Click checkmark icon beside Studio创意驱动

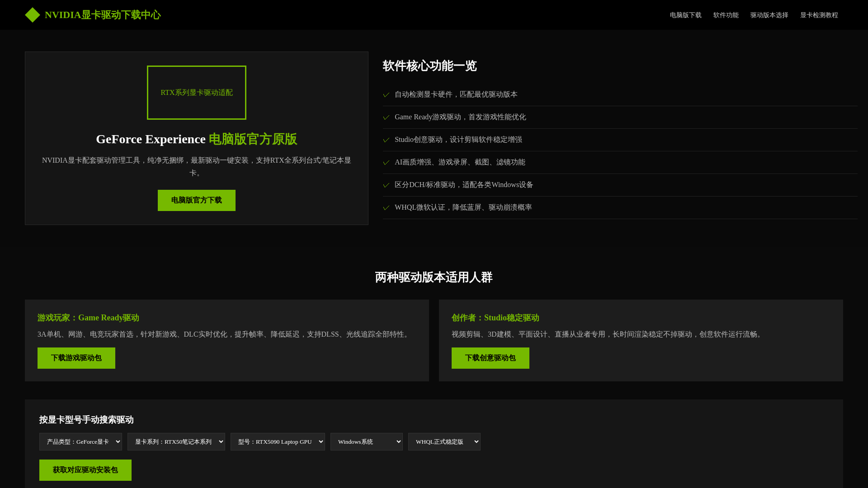click(x=386, y=140)
